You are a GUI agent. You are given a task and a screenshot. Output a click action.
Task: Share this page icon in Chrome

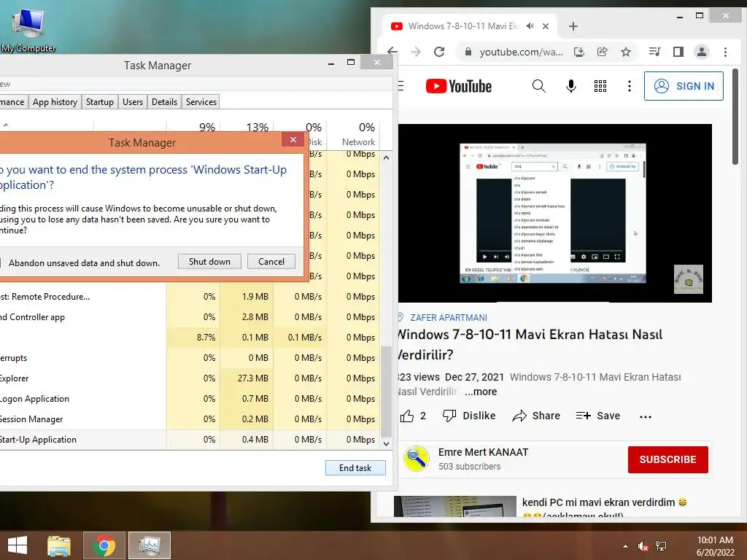tap(602, 52)
